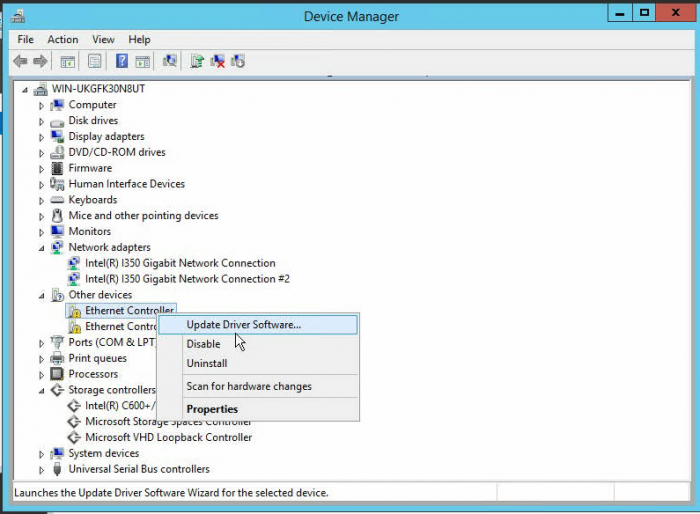Viewport: 700px width, 514px height.
Task: Open the Action menu
Action: pyautogui.click(x=63, y=39)
